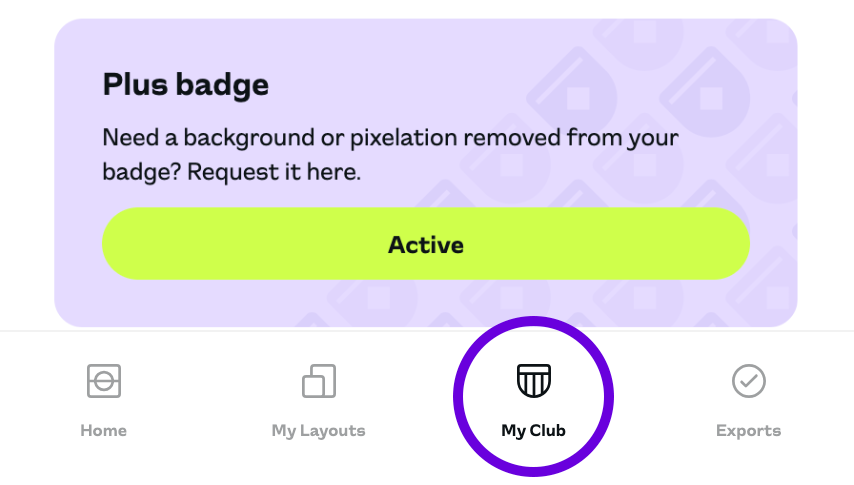This screenshot has width=854, height=485.
Task: Click the word Active inside the green button
Action: click(426, 245)
